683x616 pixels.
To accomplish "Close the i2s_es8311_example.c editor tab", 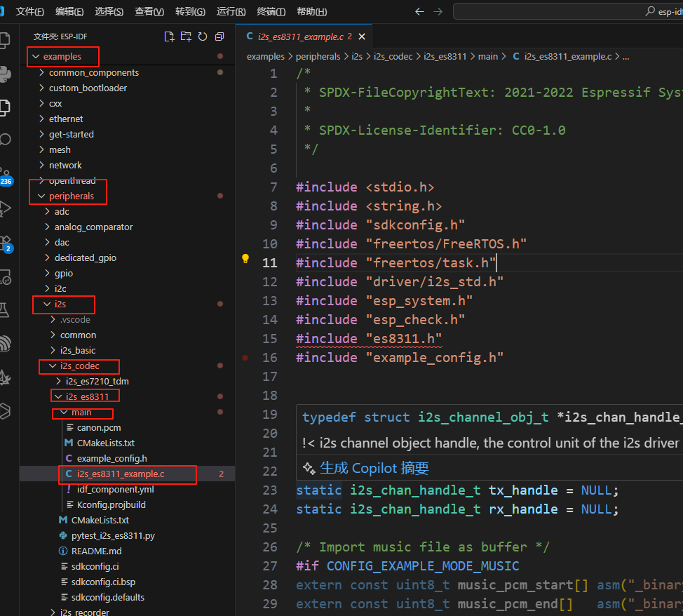I will click(x=362, y=36).
